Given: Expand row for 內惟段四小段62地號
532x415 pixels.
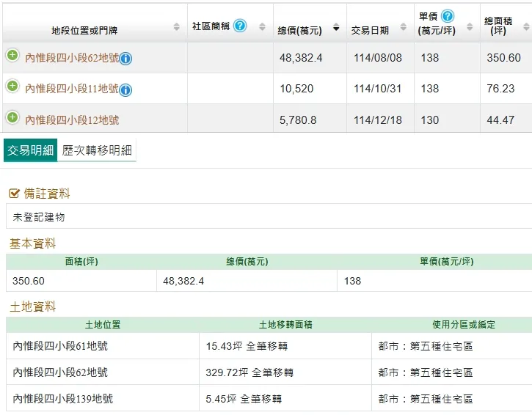Looking at the screenshot, I should pos(12,56).
